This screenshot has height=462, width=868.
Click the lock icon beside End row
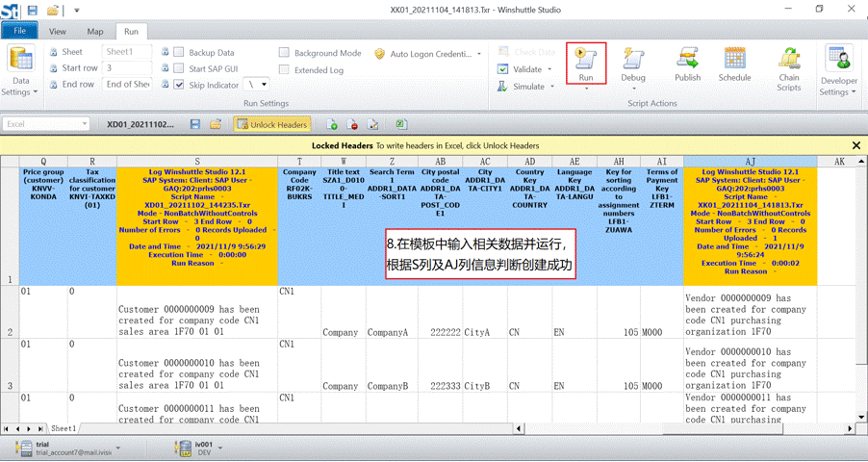(53, 85)
